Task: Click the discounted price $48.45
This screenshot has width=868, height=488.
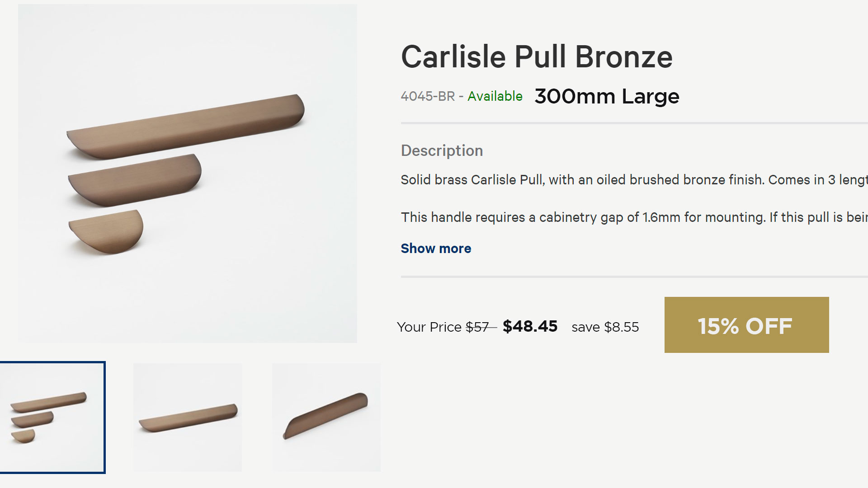Action: click(x=530, y=326)
